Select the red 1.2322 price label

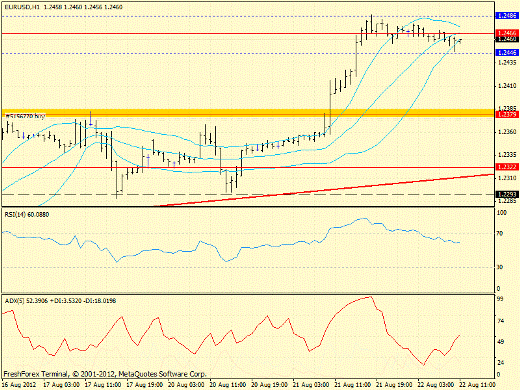coord(507,167)
